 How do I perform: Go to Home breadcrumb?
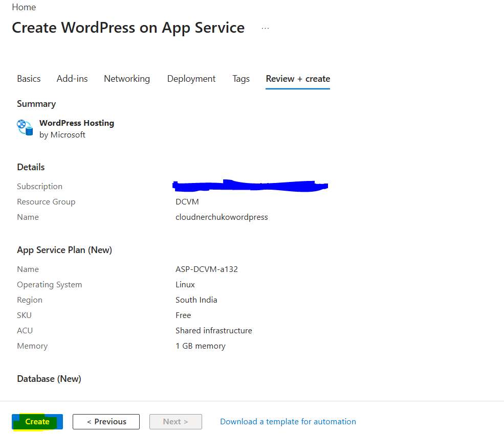coord(24,7)
